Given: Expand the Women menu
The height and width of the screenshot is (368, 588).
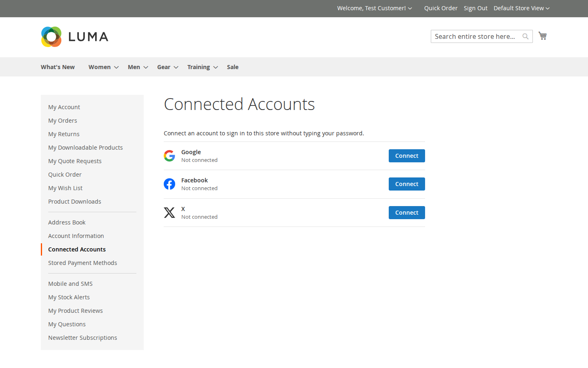Looking at the screenshot, I should (x=103, y=67).
